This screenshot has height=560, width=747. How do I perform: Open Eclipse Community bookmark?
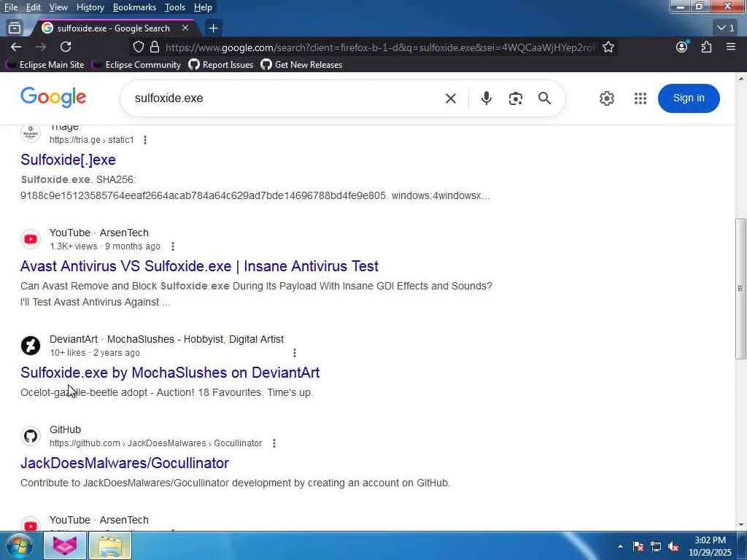[x=136, y=65]
